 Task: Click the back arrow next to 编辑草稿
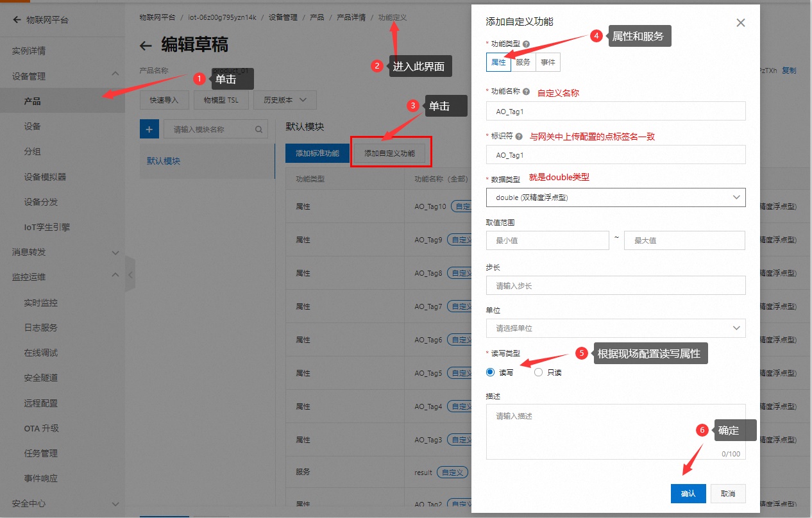pos(146,46)
